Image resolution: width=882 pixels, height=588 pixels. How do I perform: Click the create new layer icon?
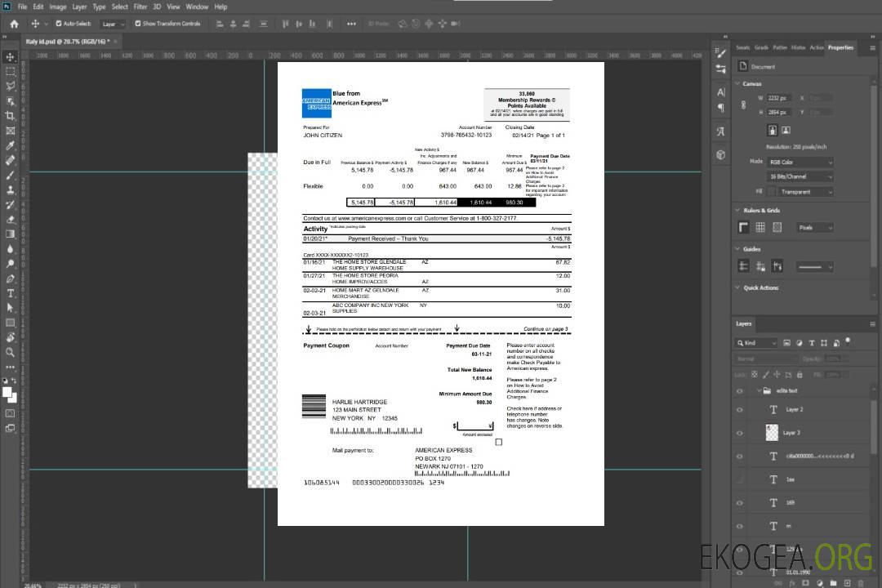847,583
